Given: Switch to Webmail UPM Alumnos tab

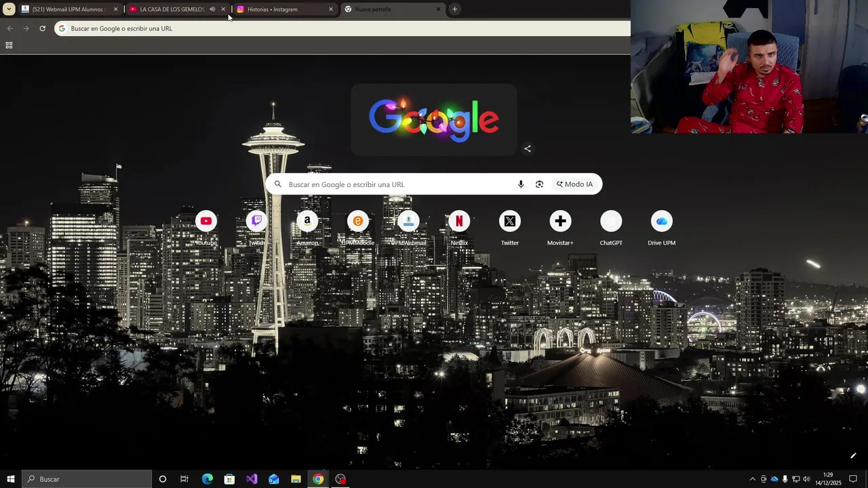Looking at the screenshot, I should (70, 9).
